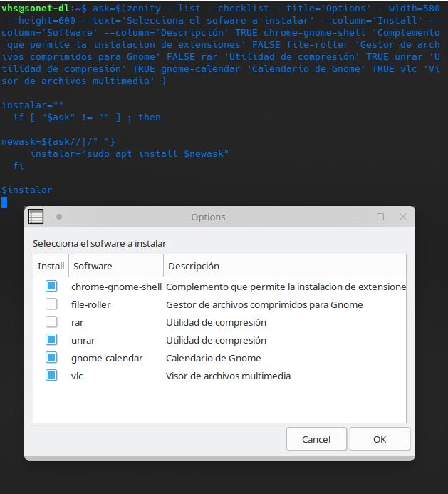This screenshot has width=448, height=494.
Task: Uncheck the chrome-gnome-shell install checkbox
Action: pos(51,287)
